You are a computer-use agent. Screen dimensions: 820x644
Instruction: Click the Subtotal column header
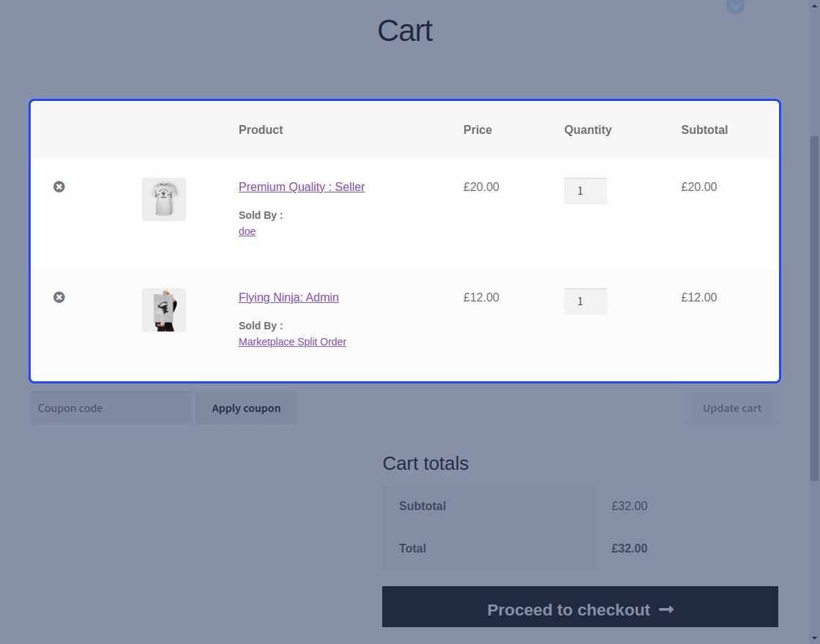pos(704,130)
